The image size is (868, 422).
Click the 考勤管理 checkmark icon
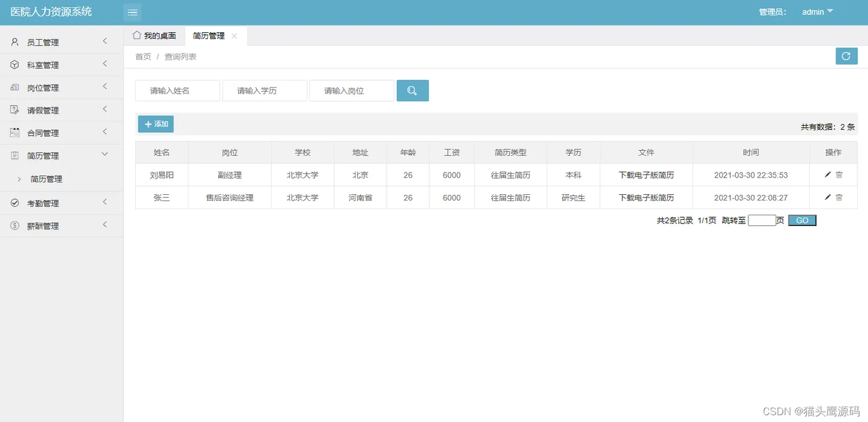15,203
